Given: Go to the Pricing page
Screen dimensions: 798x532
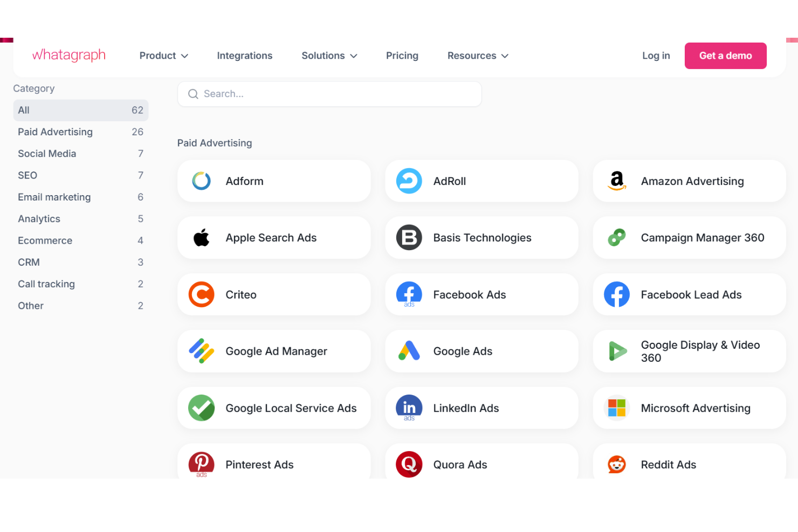Looking at the screenshot, I should click(x=402, y=56).
